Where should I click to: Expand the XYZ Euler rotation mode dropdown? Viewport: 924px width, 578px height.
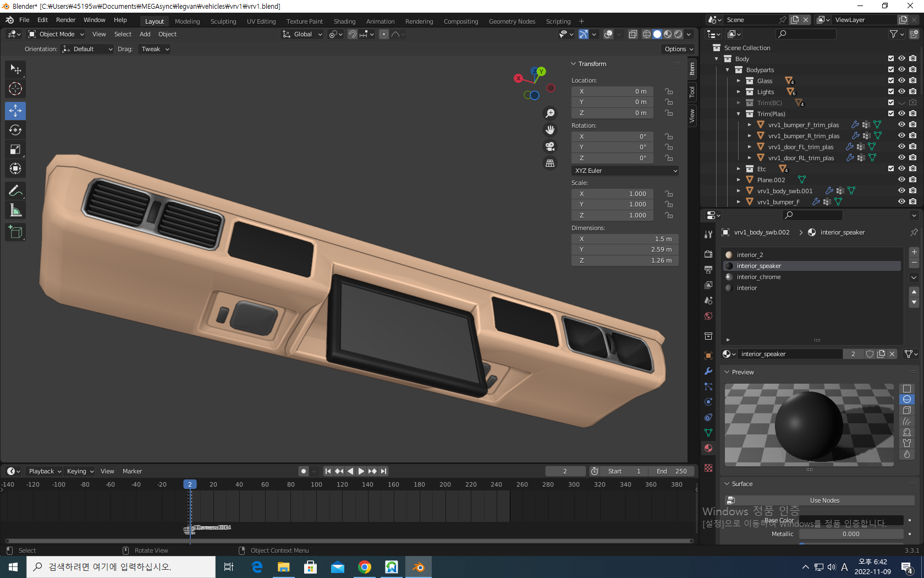(625, 171)
